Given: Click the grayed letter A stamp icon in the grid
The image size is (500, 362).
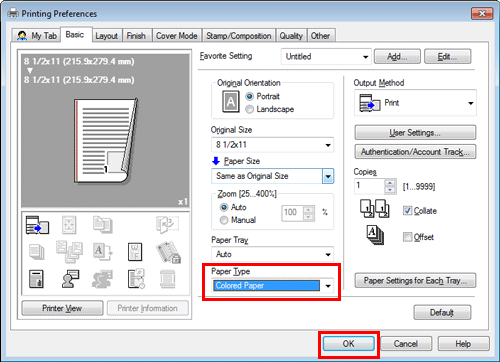Looking at the screenshot, I should [x=102, y=252].
